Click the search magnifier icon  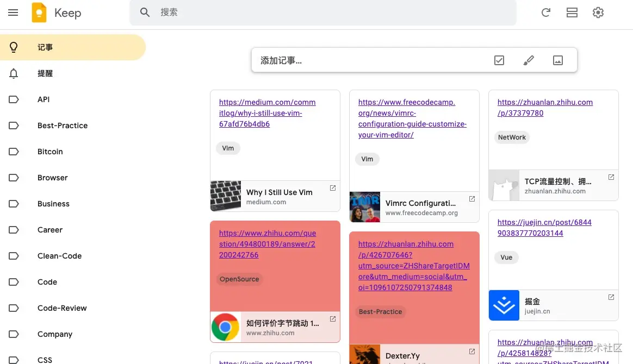145,12
